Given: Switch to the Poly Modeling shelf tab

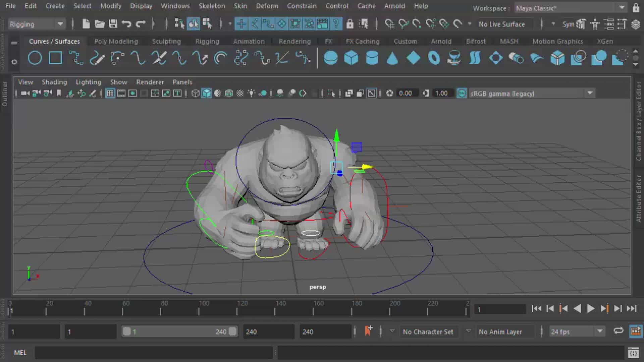Looking at the screenshot, I should pyautogui.click(x=116, y=41).
